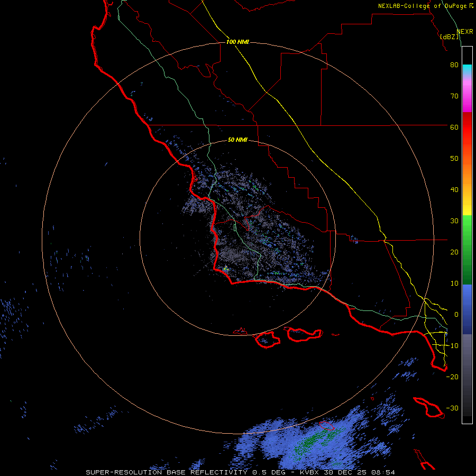Click the [dBZ] unit label
Screen dimensions: 476x476
coord(450,36)
